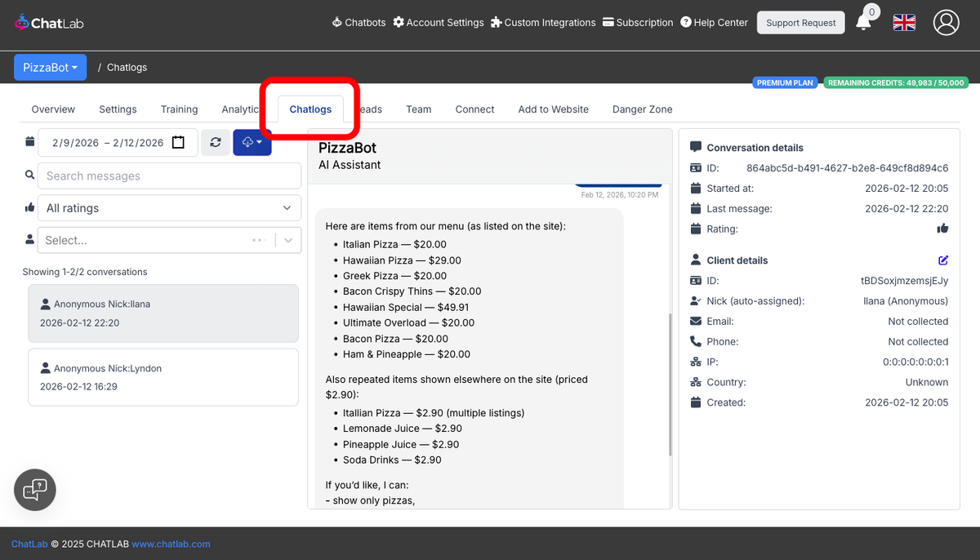Select the Anonymous Nick:Lyndon conversation
This screenshot has width=980, height=560.
click(x=163, y=376)
